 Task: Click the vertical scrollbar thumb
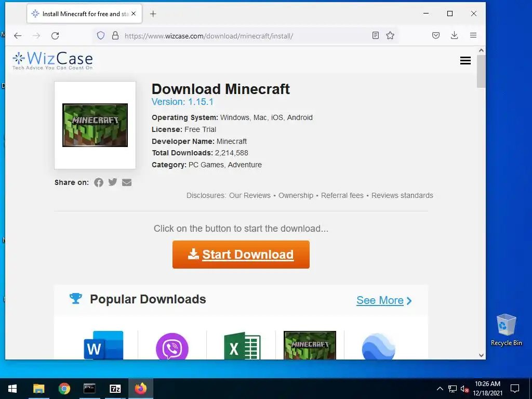pyautogui.click(x=481, y=71)
